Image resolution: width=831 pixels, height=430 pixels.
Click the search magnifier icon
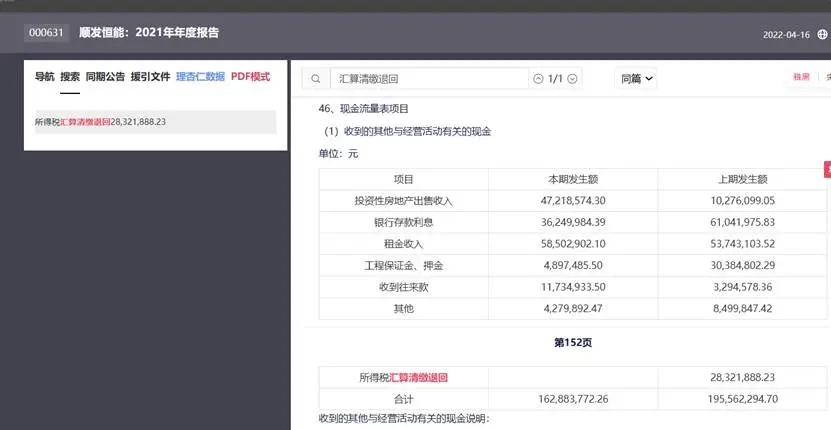[316, 79]
